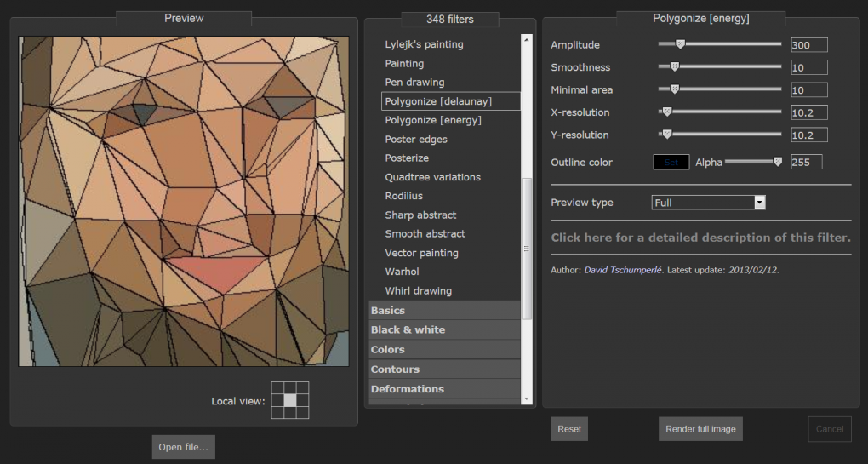
Task: Click the Reset button
Action: 569,429
